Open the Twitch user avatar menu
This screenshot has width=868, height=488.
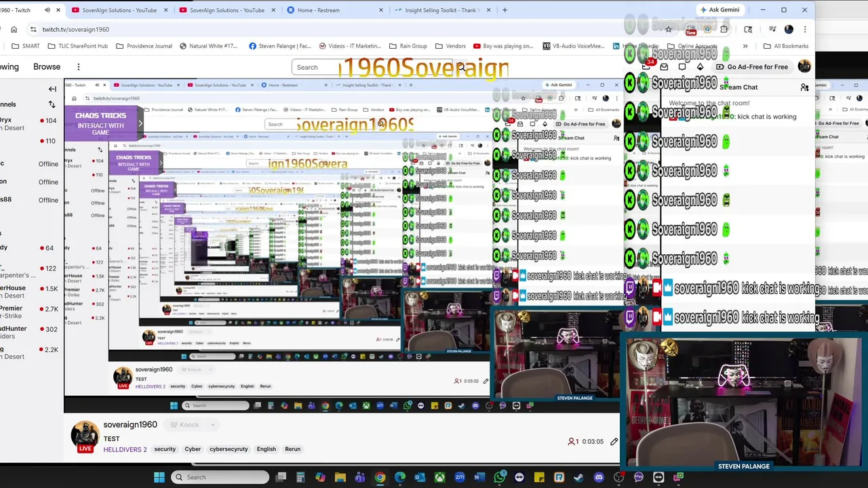pos(804,66)
